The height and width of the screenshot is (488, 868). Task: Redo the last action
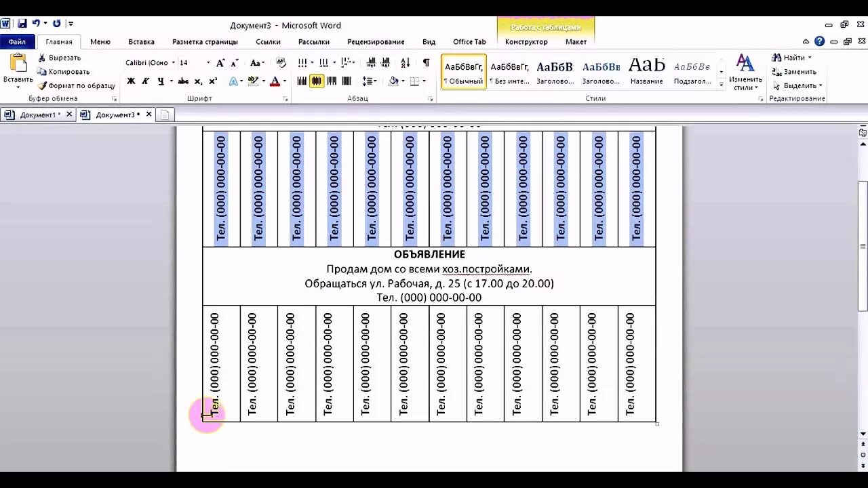click(x=57, y=24)
